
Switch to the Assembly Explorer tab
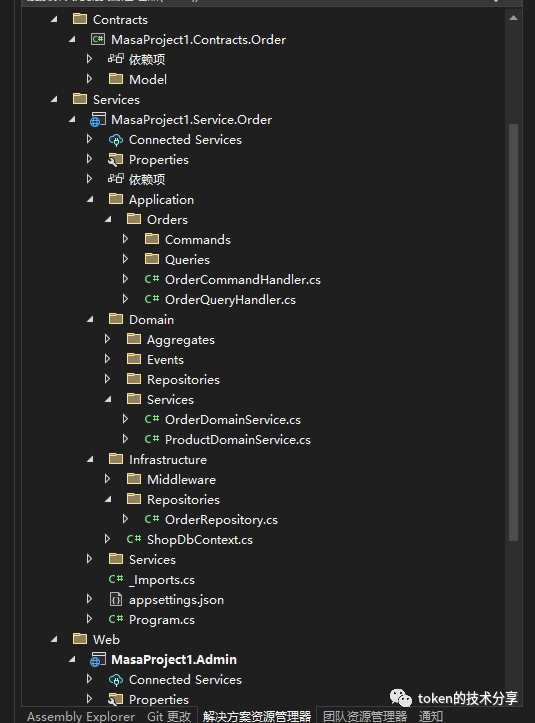click(x=81, y=716)
